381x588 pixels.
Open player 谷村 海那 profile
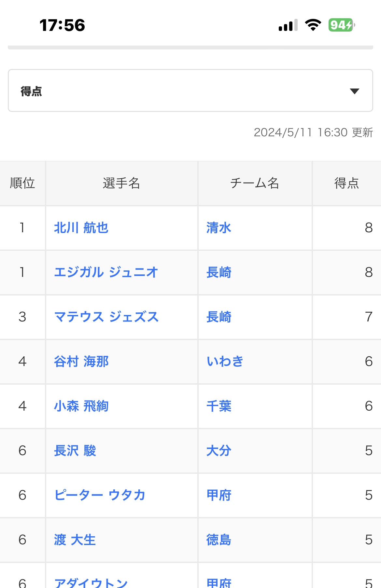81,362
